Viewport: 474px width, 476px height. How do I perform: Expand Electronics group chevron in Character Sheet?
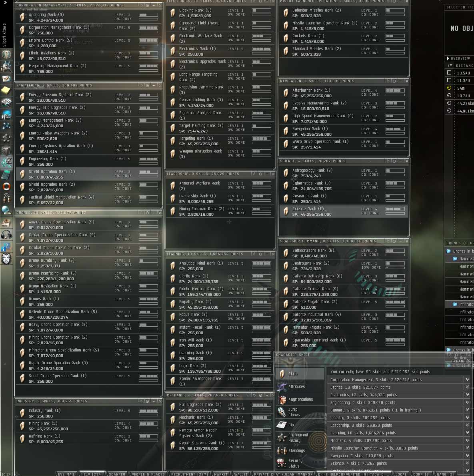click(467, 395)
